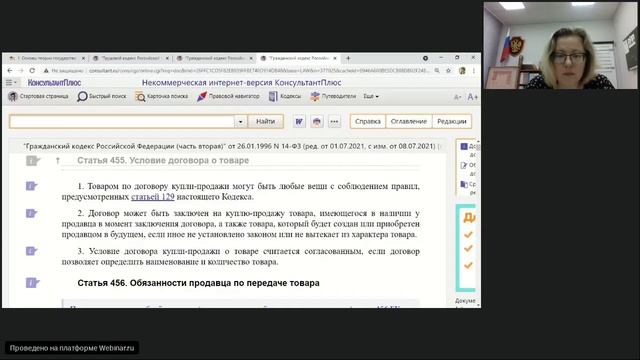
Task: Click info icon beside Статья 455 heading
Action: (33, 161)
